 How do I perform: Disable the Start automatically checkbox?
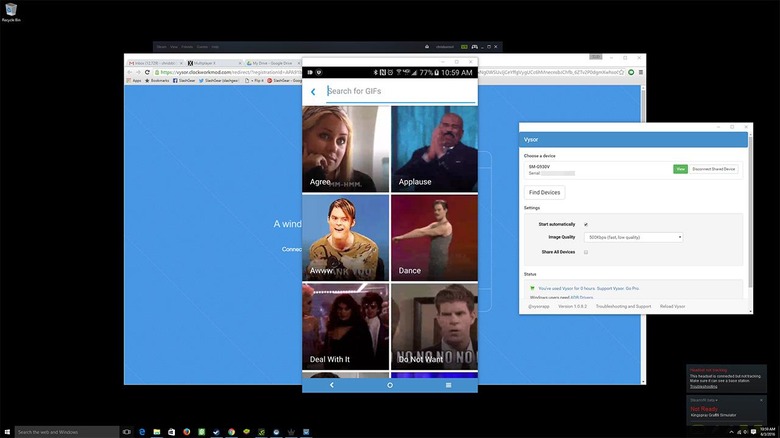coord(586,224)
